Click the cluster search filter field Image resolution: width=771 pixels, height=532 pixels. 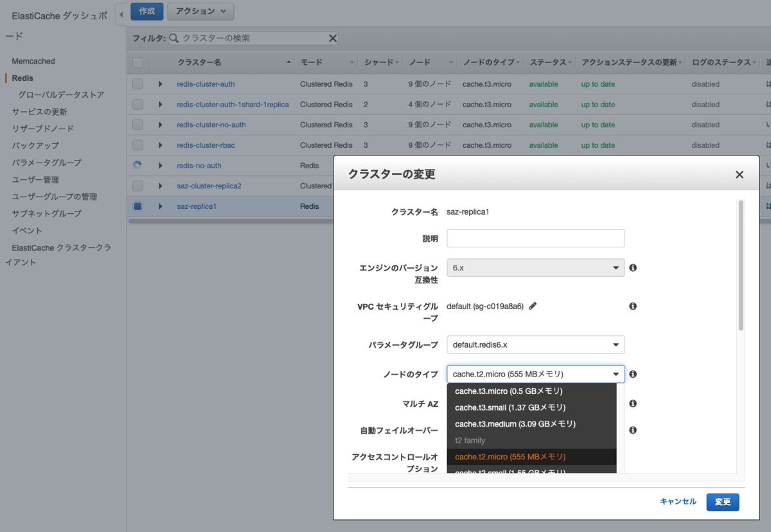[x=252, y=39]
